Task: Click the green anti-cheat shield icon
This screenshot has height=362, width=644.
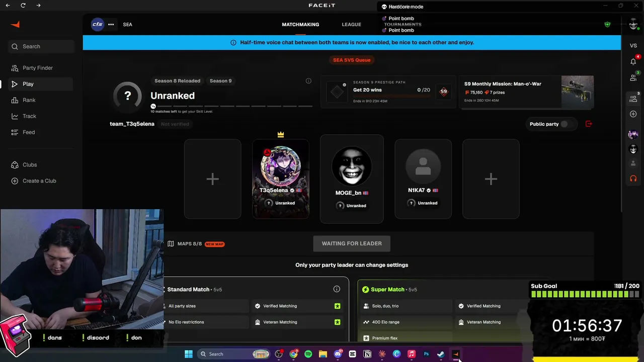Action: pos(607,25)
